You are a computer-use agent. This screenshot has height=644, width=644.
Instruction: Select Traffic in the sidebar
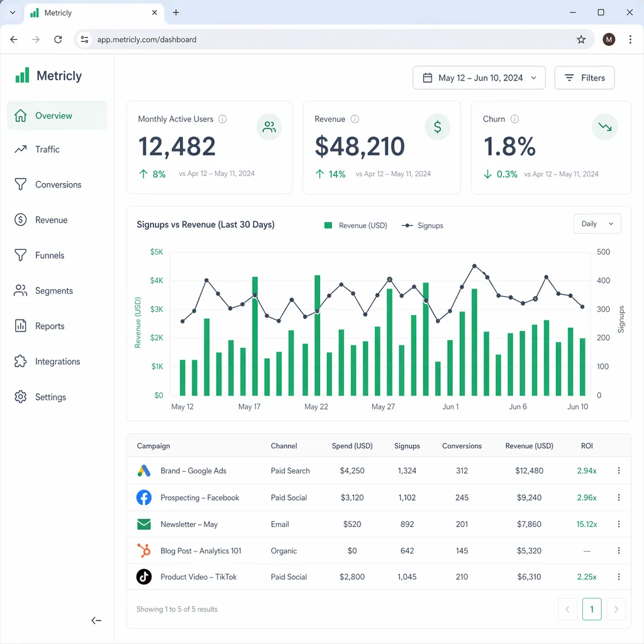pyautogui.click(x=52, y=149)
